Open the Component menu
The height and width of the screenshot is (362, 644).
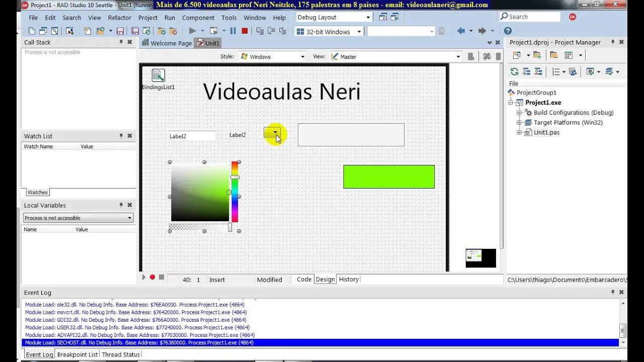tap(198, 18)
